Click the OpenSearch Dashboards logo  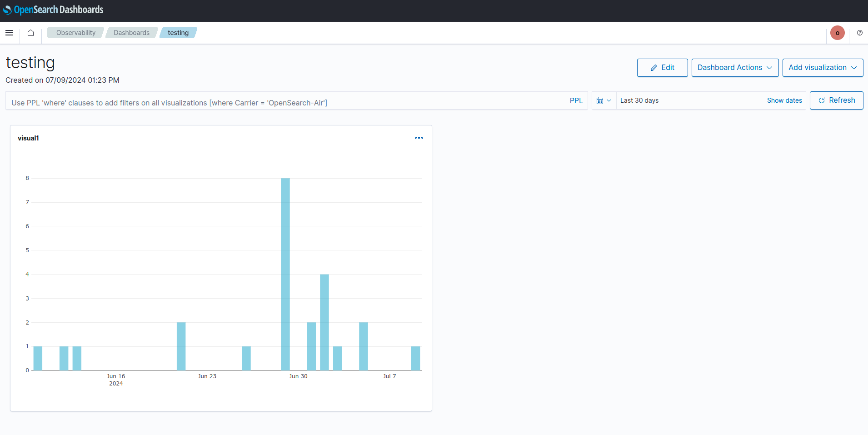coord(53,10)
